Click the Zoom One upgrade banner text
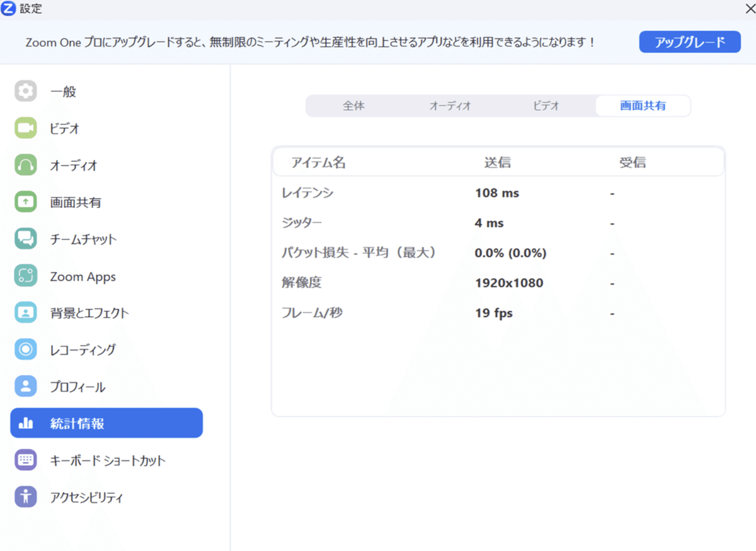Image resolution: width=756 pixels, height=551 pixels. [x=310, y=43]
